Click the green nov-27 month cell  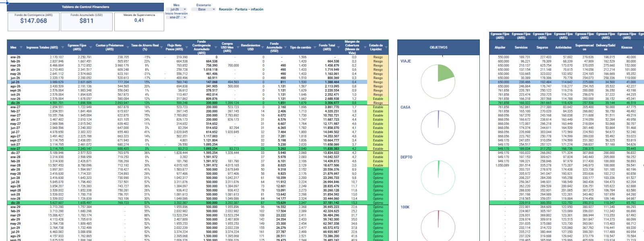click(15, 149)
